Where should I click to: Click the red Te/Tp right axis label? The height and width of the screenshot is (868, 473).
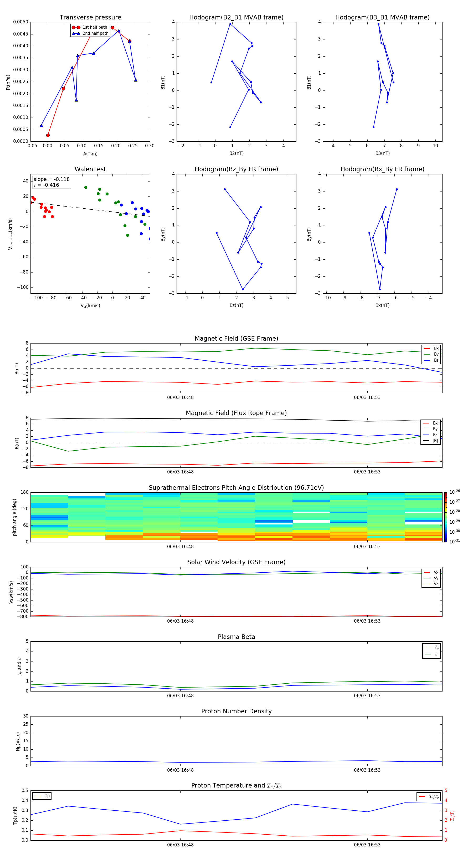(x=452, y=815)
